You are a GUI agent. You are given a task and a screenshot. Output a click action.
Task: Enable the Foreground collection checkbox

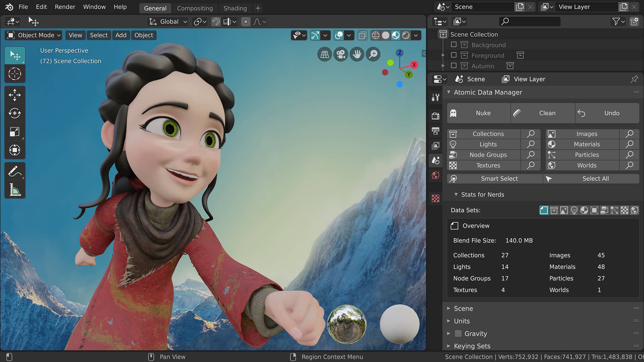453,55
